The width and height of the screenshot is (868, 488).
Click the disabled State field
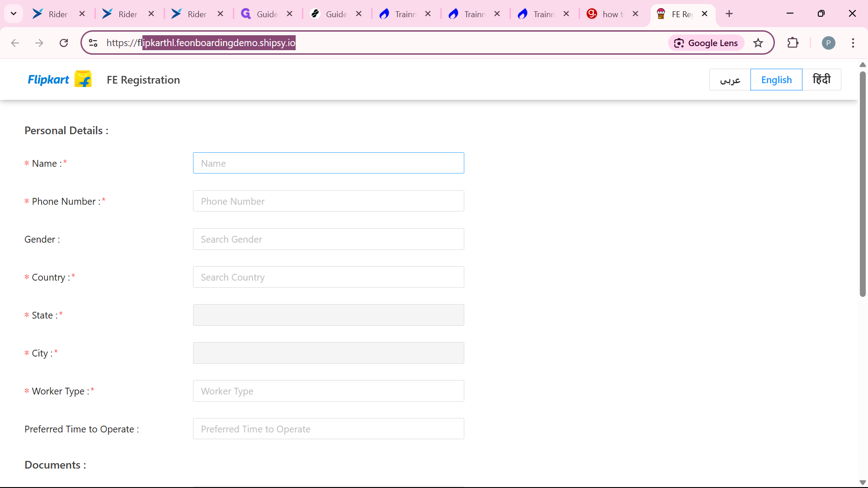(x=328, y=315)
